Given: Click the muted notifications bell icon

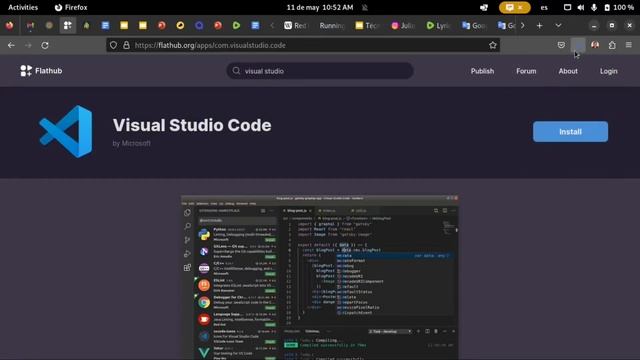Looking at the screenshot, I should pos(365,7).
